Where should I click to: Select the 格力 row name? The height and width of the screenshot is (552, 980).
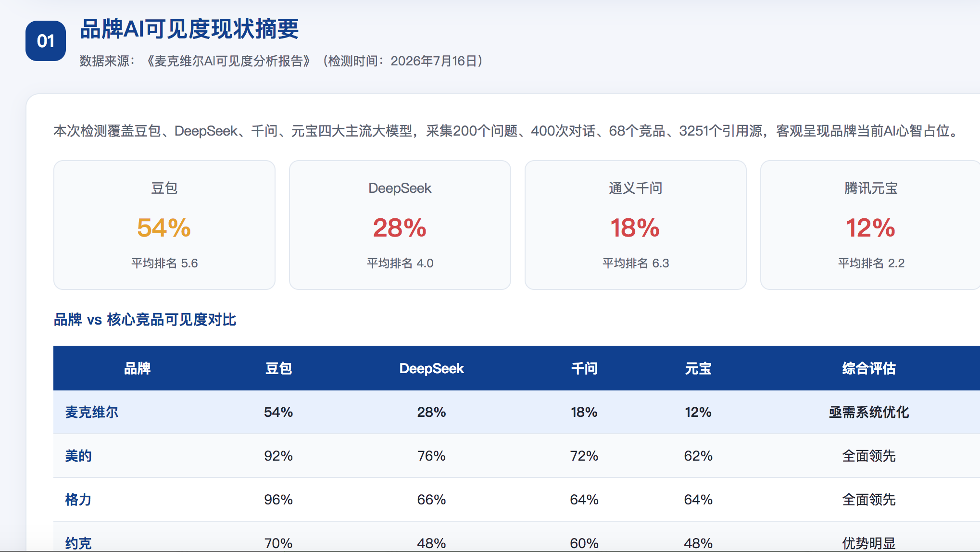(78, 500)
